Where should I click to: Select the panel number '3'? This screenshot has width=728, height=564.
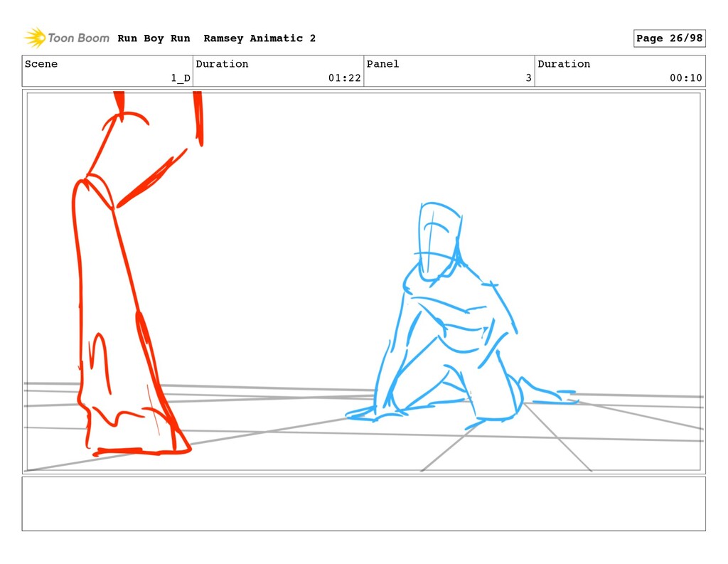[528, 78]
